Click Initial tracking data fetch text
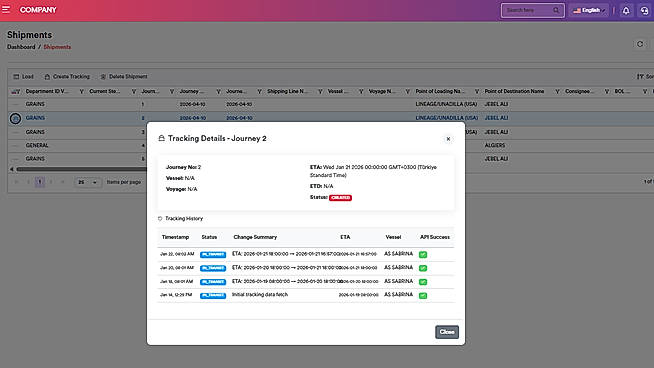Screen dimensions: 654x368 (x=260, y=295)
